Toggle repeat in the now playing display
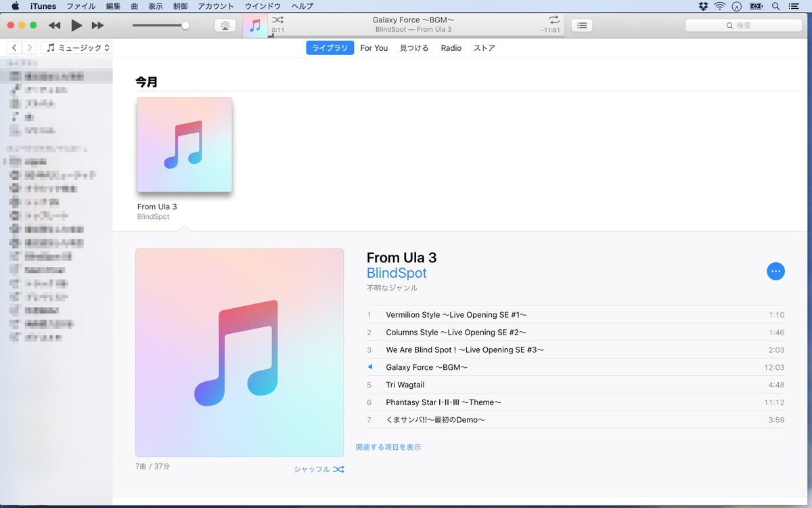The image size is (812, 508). coord(554,20)
